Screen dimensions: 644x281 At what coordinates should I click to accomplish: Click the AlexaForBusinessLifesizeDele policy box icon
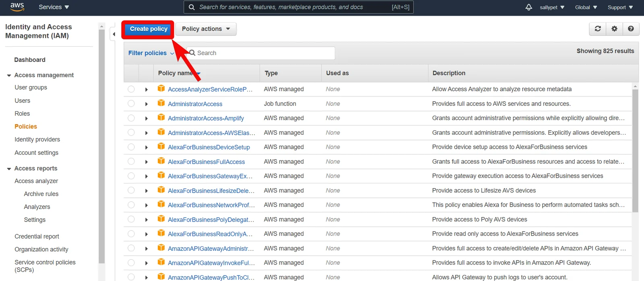tap(161, 190)
